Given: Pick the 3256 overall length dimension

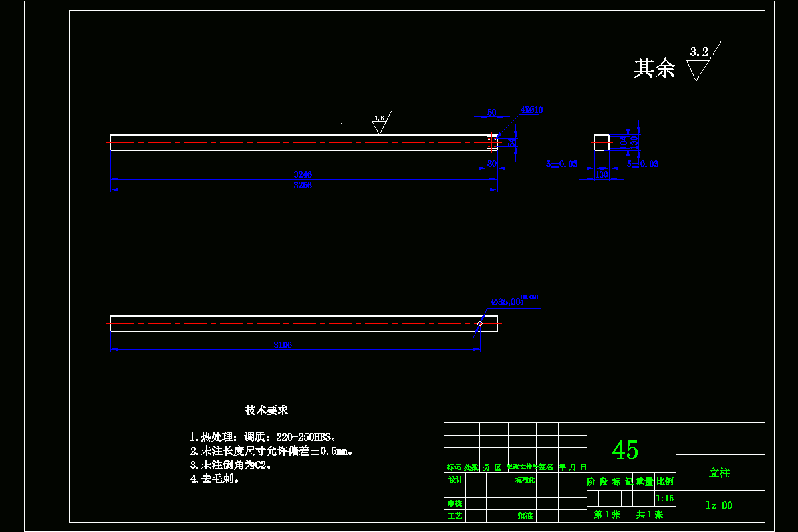Looking at the screenshot, I should [x=303, y=186].
